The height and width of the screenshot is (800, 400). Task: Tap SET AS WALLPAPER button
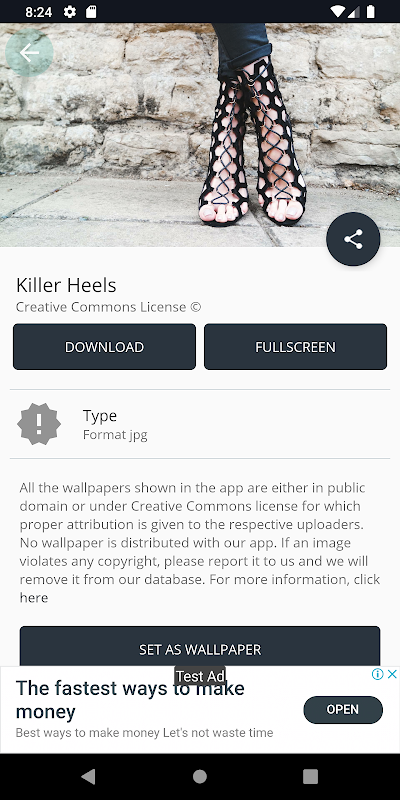click(x=200, y=646)
